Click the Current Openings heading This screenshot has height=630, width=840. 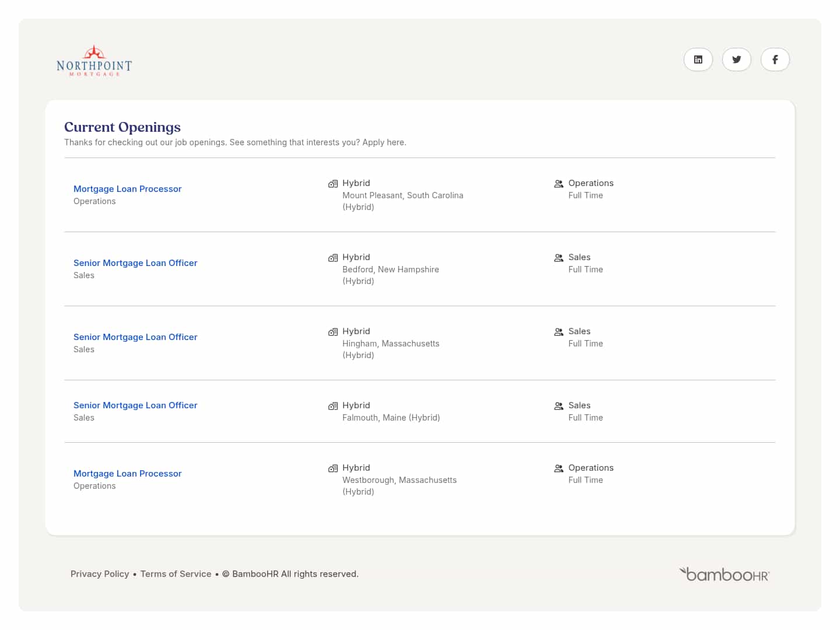123,127
